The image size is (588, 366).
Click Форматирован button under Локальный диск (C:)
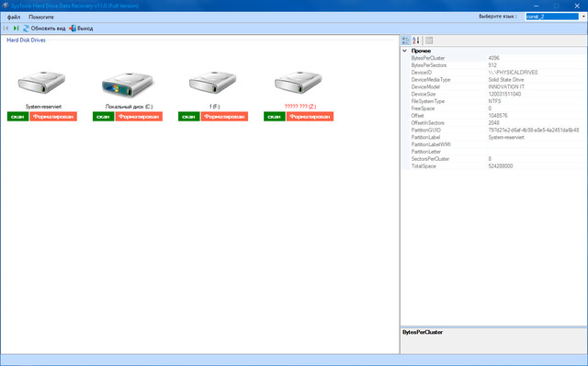[x=139, y=117]
